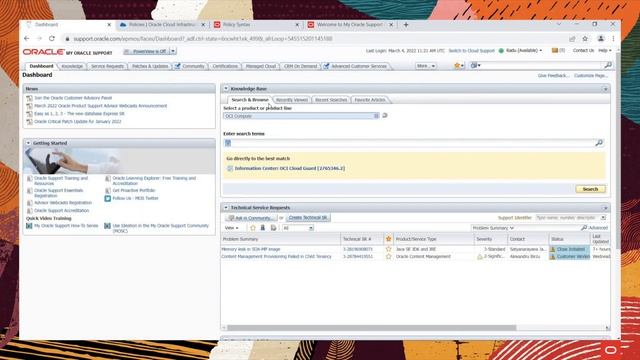Open Chrome's three-dot menu
Screen dimensions: 640x360
(x=613, y=38)
